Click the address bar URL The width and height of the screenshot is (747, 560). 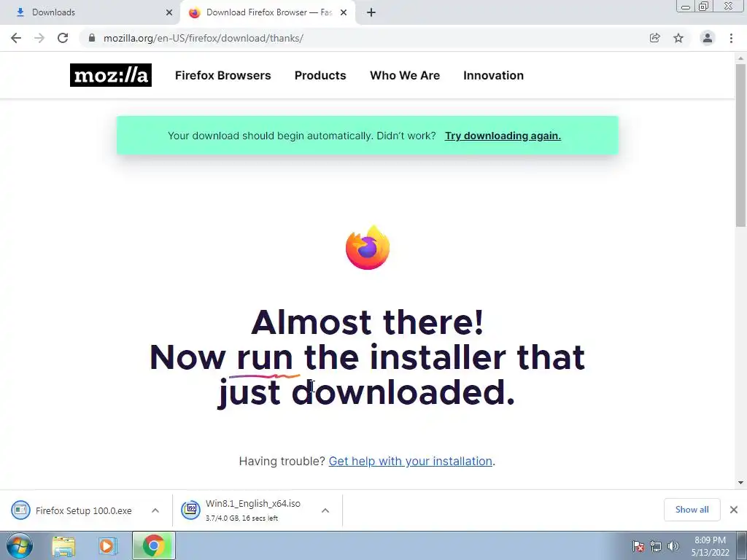[204, 38]
